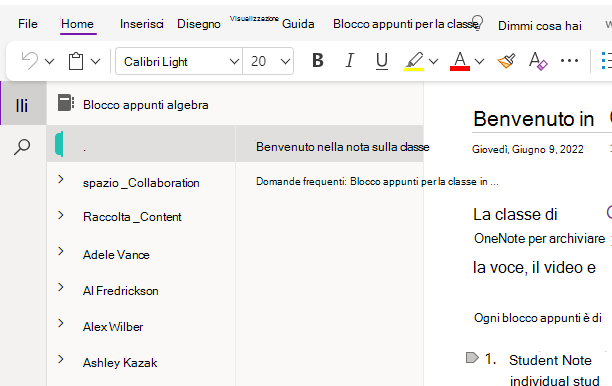This screenshot has width=612, height=386.
Task: Click the text Student Note
Action: pos(550,360)
